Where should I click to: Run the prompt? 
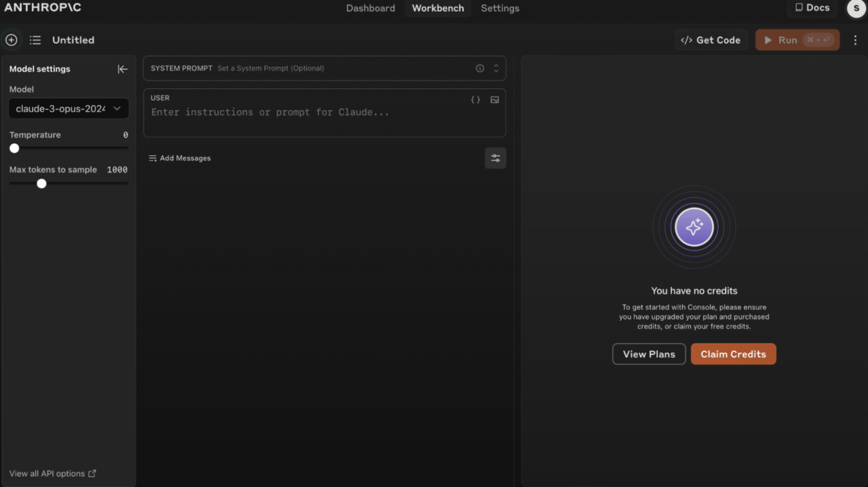tap(797, 40)
